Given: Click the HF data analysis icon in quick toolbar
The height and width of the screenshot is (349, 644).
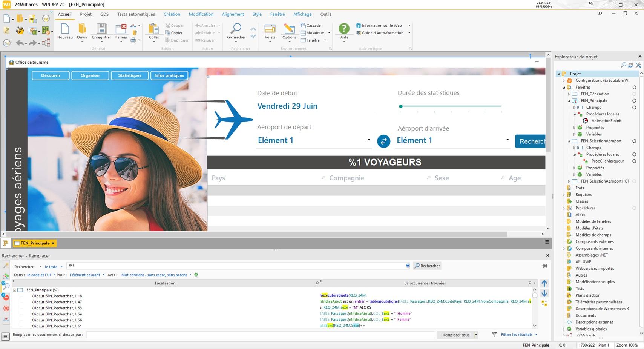Looking at the screenshot, I should 32,18.
